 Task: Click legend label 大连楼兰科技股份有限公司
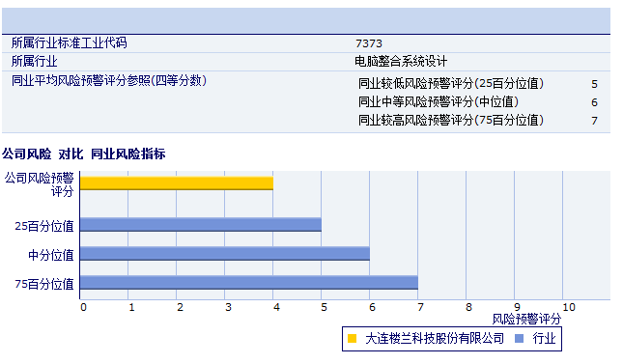point(435,339)
